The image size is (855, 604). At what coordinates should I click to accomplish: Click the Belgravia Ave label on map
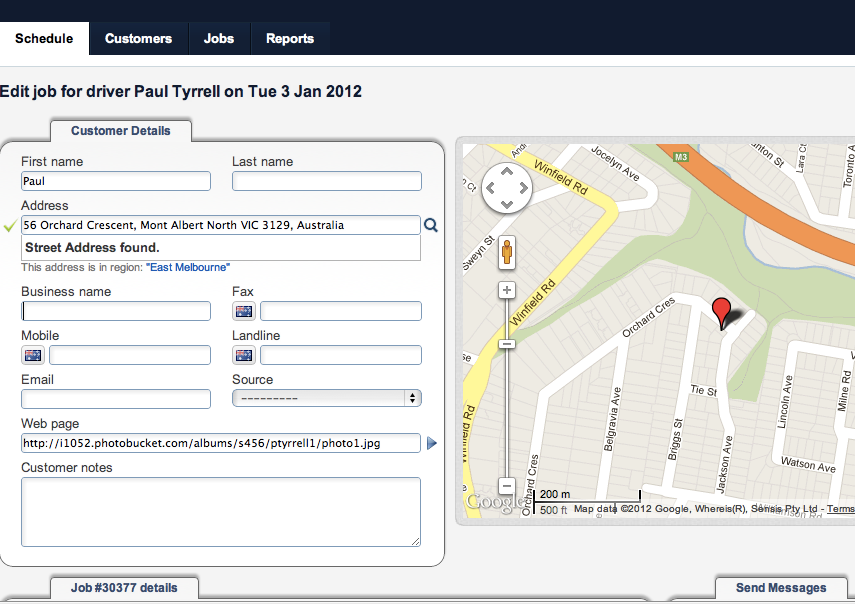(612, 419)
